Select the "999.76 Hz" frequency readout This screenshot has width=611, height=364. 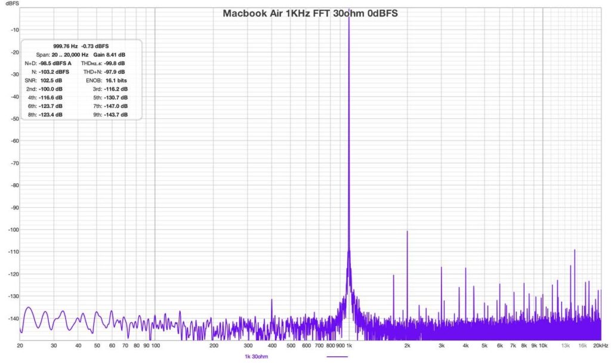(x=66, y=46)
